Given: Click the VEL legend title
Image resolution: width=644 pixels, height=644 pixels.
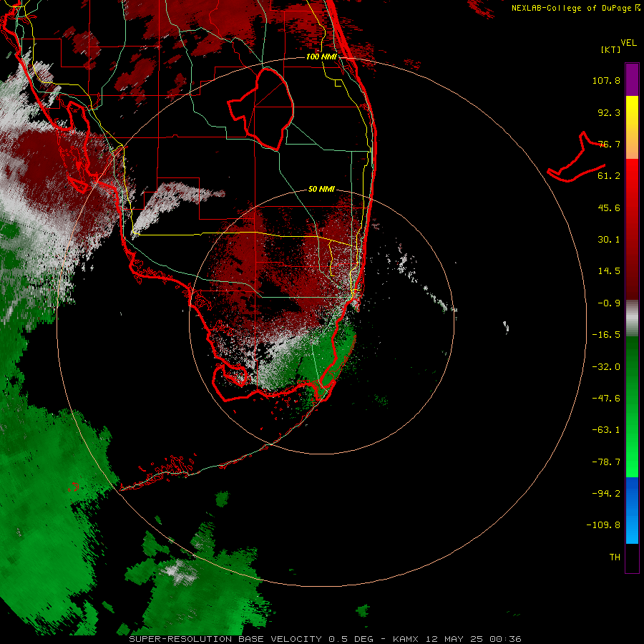Looking at the screenshot, I should tap(629, 43).
